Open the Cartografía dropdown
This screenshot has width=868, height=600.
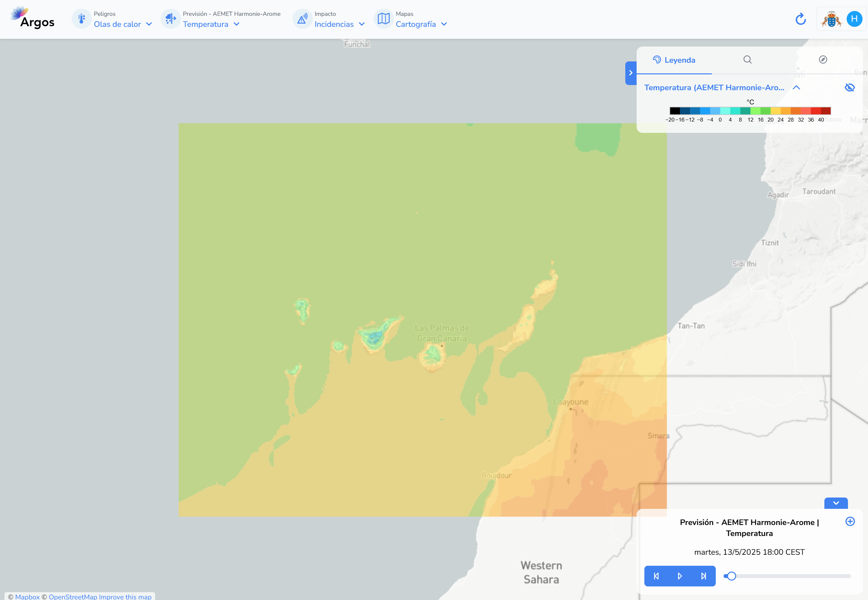421,24
